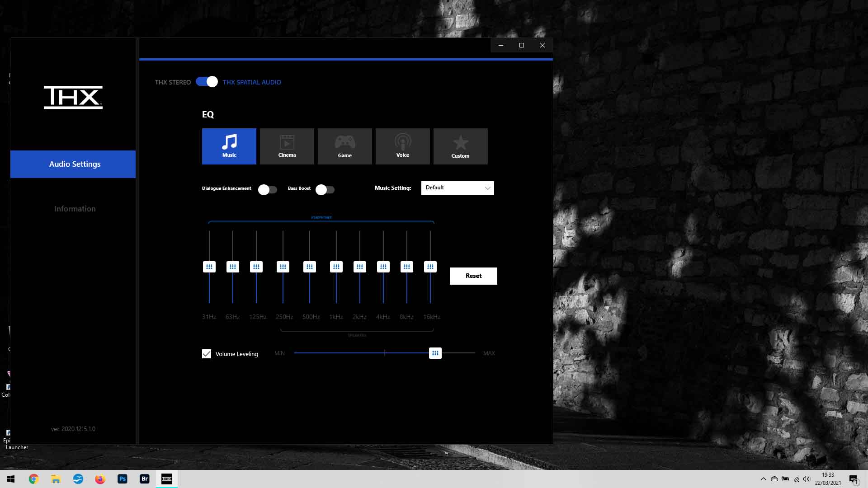Viewport: 868px width, 488px height.
Task: Select the Voice EQ preset
Action: (403, 146)
